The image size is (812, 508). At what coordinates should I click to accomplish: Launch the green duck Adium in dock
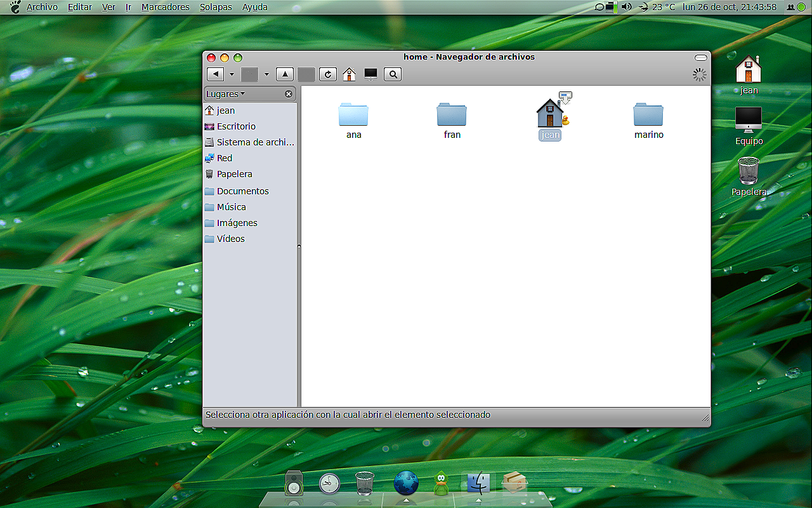pos(441,483)
